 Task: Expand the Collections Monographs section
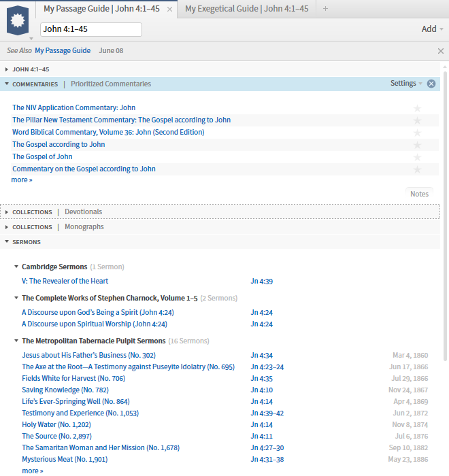(x=7, y=227)
